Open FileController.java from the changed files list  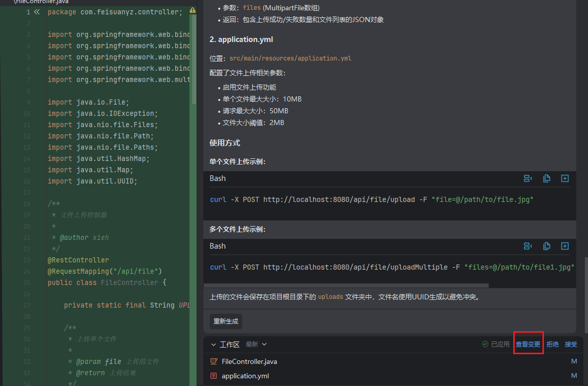tap(249, 361)
